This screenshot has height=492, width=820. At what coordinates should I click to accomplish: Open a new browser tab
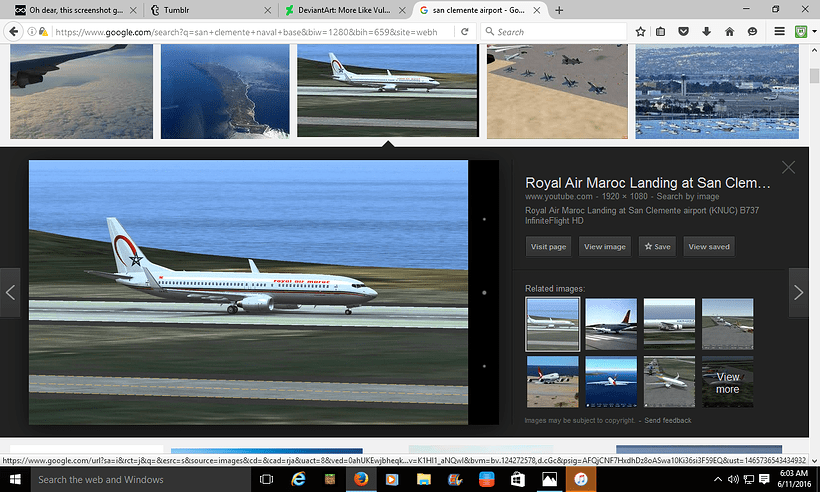coord(559,10)
